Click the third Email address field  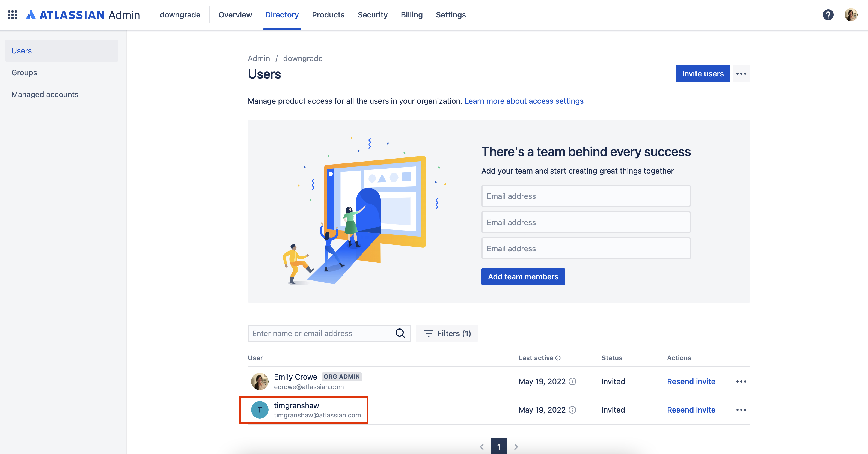pyautogui.click(x=586, y=248)
